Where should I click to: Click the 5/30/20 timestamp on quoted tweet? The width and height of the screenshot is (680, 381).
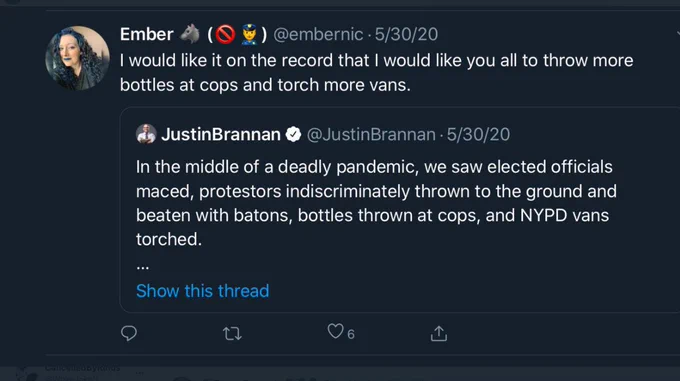[x=478, y=134]
